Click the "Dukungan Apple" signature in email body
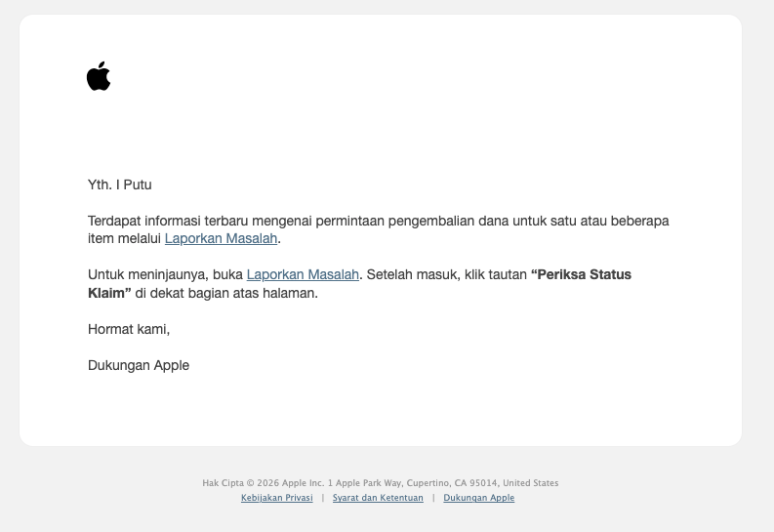The width and height of the screenshot is (774, 532). coord(139,365)
